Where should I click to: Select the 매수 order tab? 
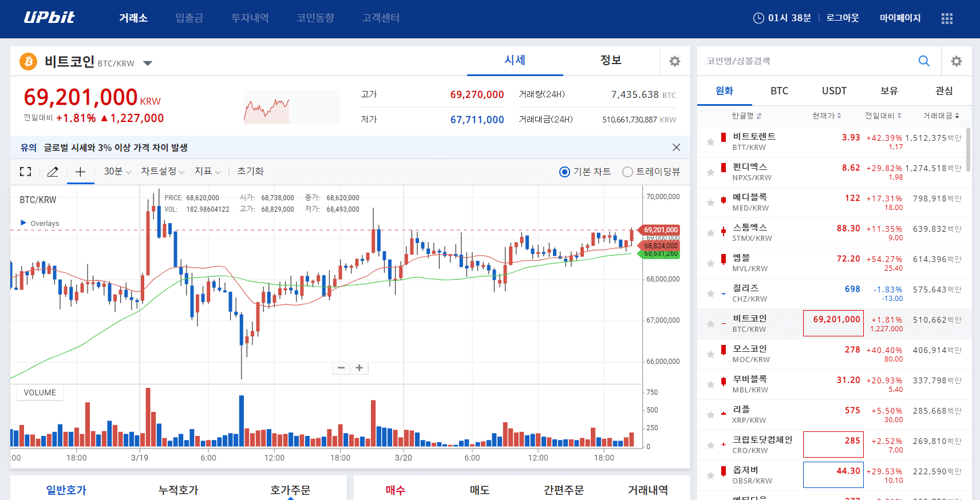(x=396, y=490)
